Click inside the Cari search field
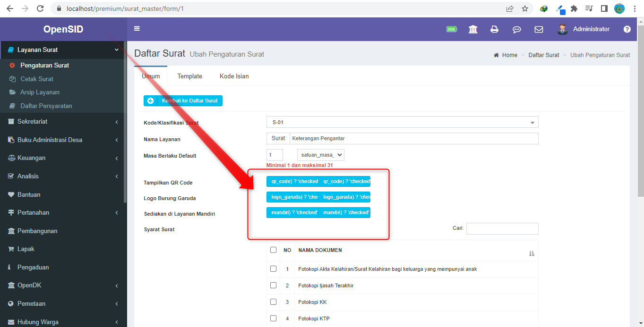644x327 pixels. 502,228
